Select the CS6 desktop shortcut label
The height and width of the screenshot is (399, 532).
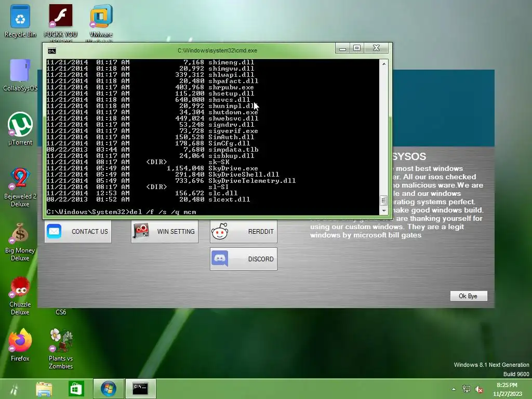click(x=61, y=312)
